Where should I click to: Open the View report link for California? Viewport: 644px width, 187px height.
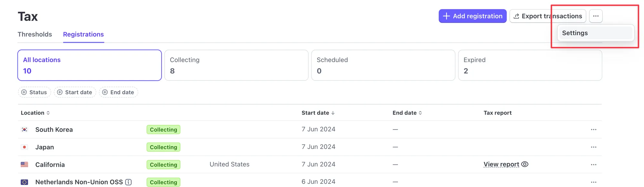pyautogui.click(x=501, y=164)
